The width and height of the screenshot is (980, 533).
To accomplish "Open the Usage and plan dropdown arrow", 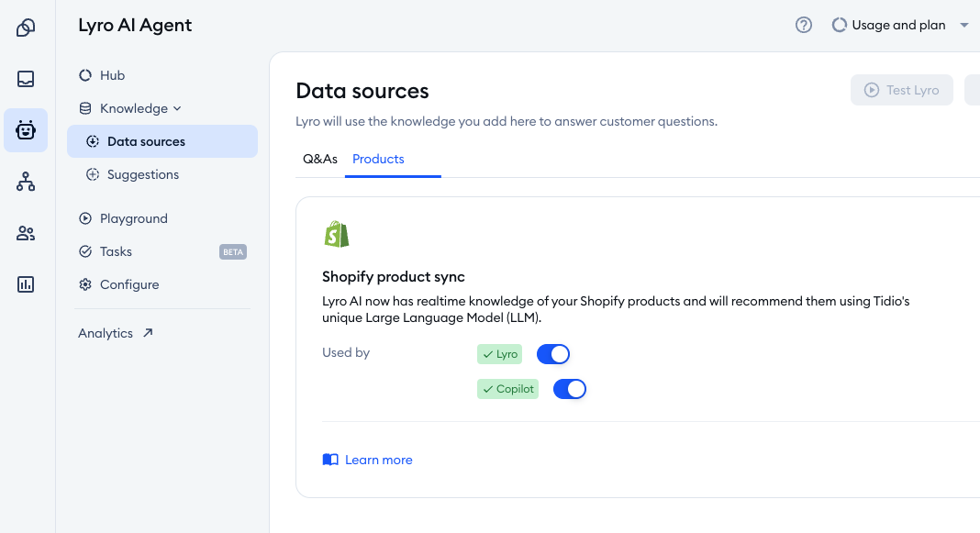I will point(963,26).
